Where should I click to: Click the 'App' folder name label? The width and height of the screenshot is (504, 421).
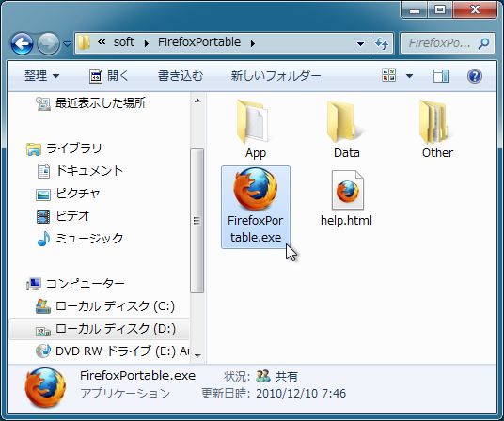point(256,153)
